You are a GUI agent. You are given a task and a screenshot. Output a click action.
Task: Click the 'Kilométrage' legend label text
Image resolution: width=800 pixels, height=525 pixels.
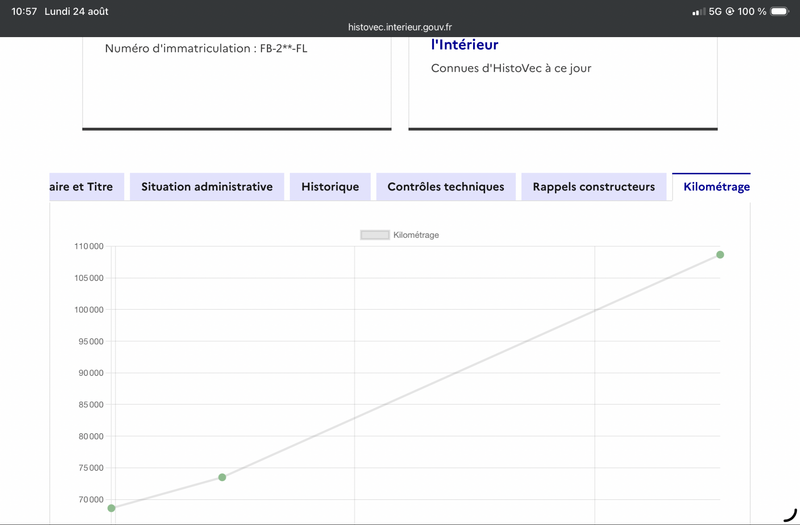coord(416,235)
